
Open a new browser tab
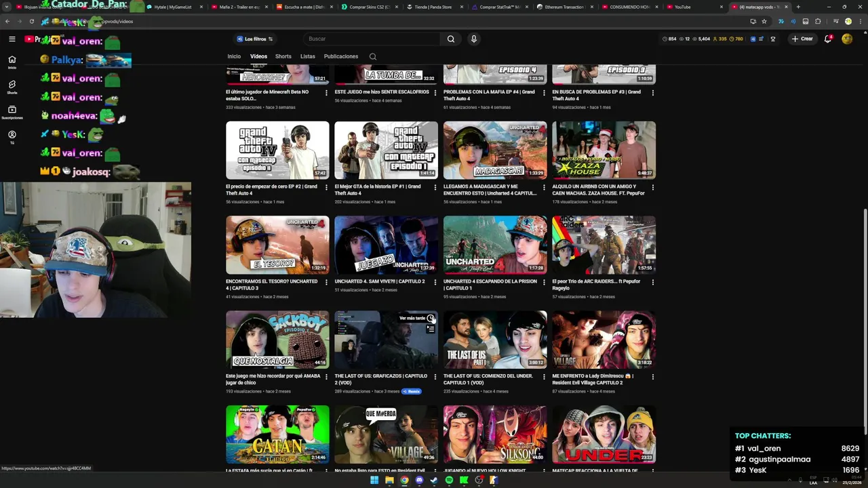(798, 7)
